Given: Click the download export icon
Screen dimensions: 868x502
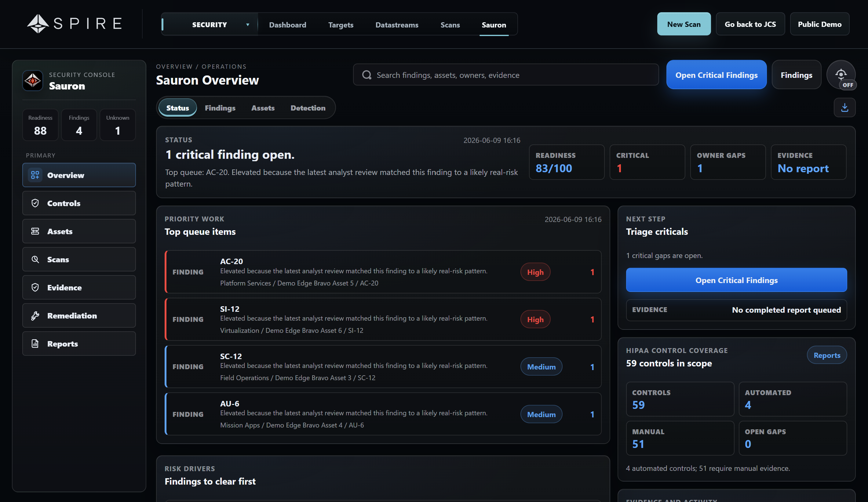Looking at the screenshot, I should click(x=844, y=107).
